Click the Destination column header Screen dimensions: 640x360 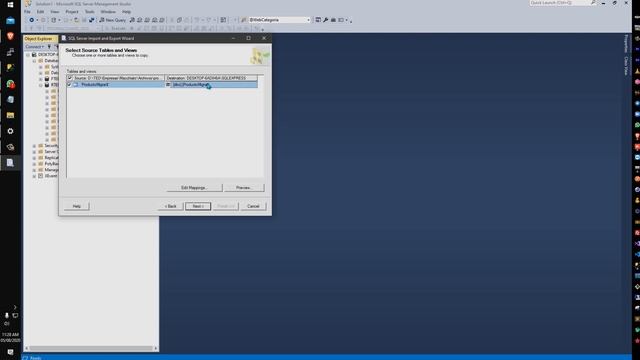[x=211, y=78]
